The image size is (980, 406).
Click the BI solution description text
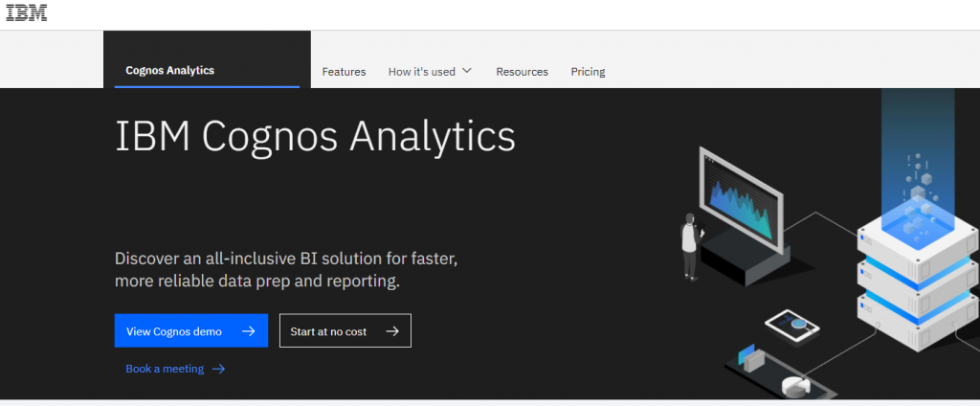(x=286, y=270)
